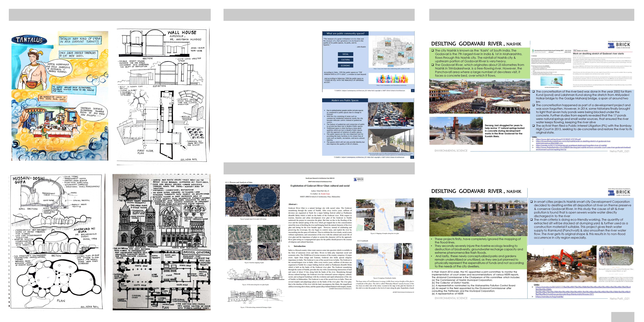Open the Bristol Cathedral ink drawing sheet
This screenshot has width=644, height=322.
point(161,242)
